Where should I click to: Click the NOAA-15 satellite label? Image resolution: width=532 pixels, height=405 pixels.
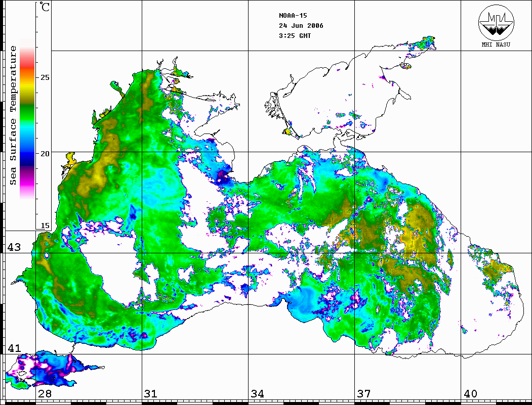coord(293,16)
